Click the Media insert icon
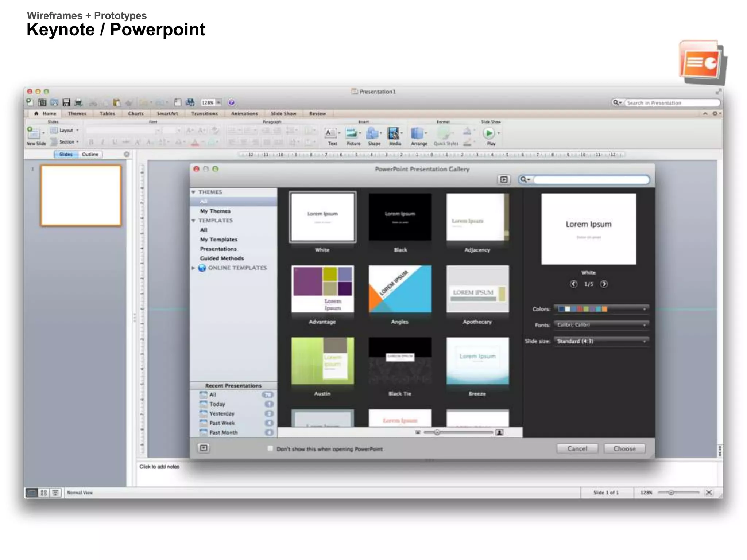The width and height of the screenshot is (747, 560). click(395, 136)
